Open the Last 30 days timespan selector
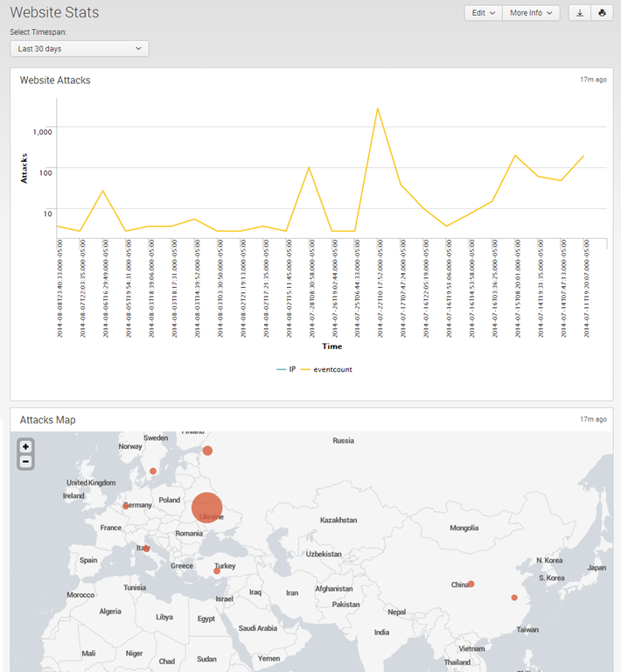 coord(80,49)
